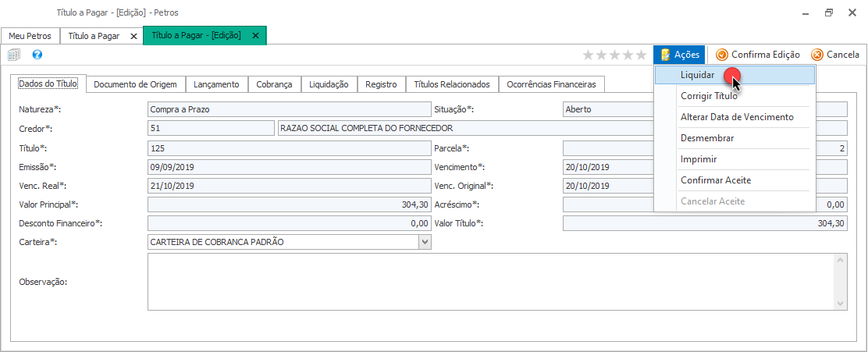Click the Parcela field

click(x=705, y=148)
